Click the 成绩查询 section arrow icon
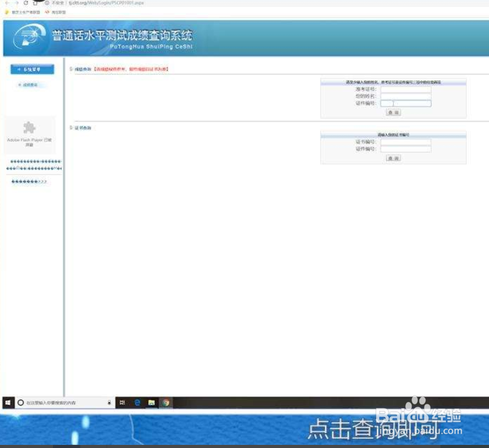Screen dimensions: 489x448 [71, 69]
